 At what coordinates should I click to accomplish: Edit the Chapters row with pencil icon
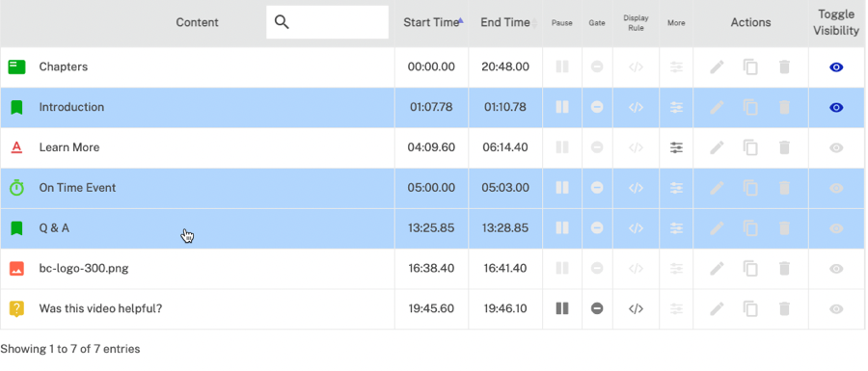[x=717, y=66]
